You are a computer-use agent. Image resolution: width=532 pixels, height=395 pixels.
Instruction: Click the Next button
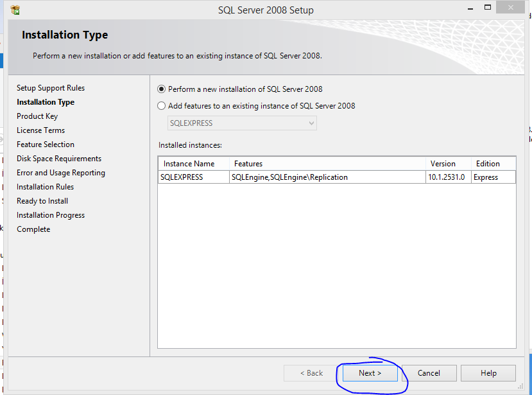[370, 373]
